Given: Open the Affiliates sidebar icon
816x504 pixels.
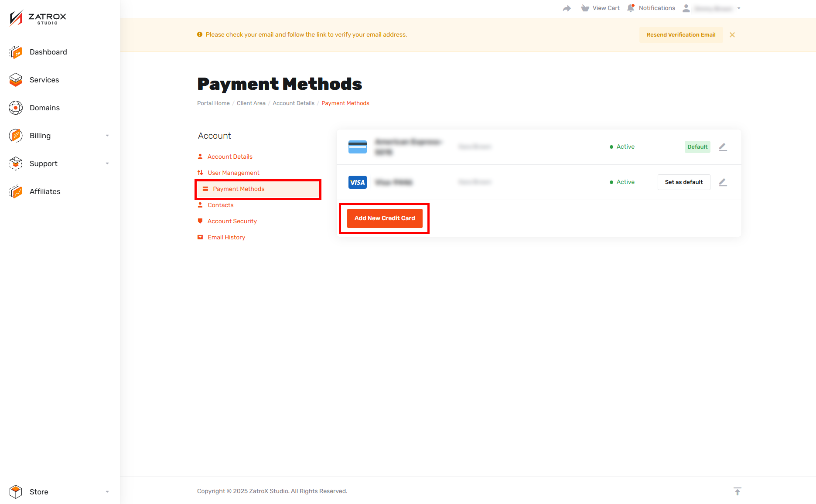Looking at the screenshot, I should [x=16, y=191].
